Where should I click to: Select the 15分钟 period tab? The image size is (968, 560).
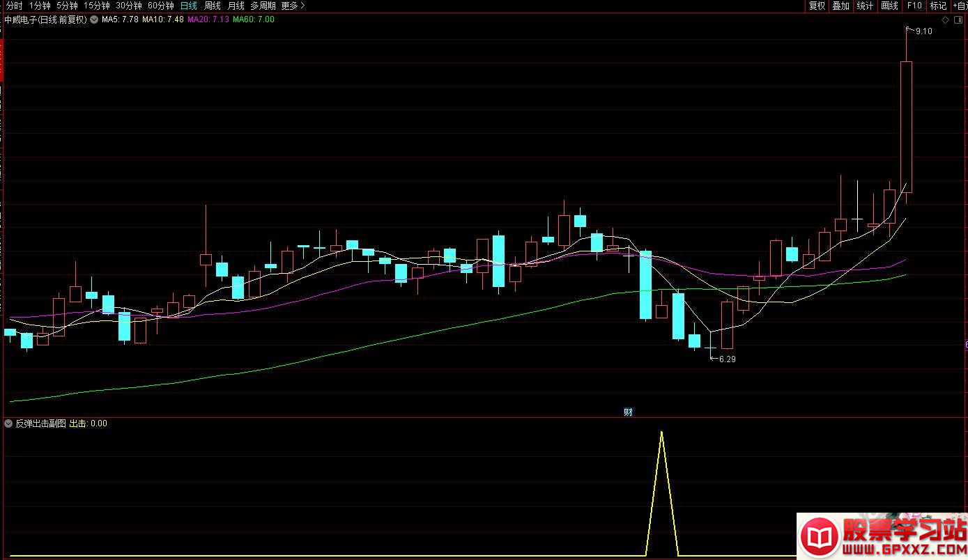(x=97, y=6)
